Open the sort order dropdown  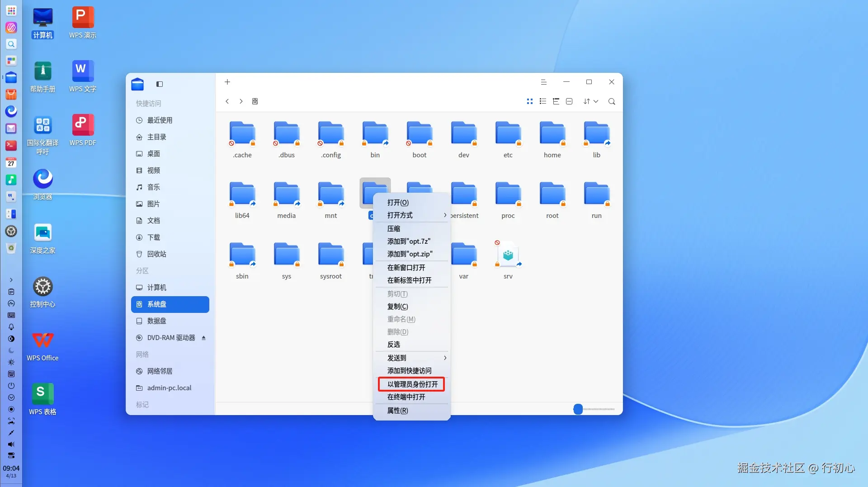[x=591, y=101]
